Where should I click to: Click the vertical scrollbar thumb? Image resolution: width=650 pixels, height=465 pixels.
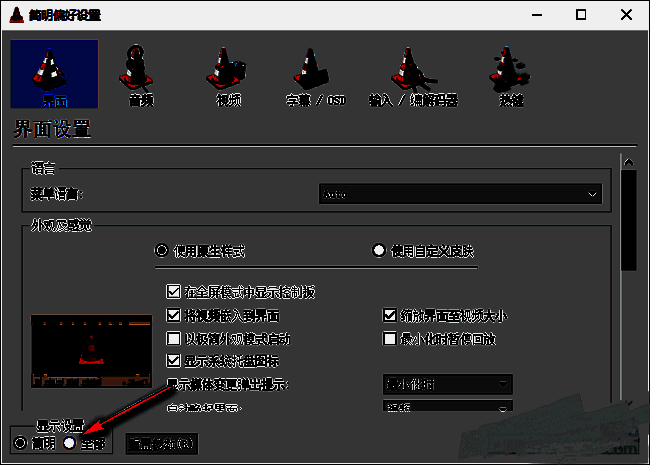628,220
